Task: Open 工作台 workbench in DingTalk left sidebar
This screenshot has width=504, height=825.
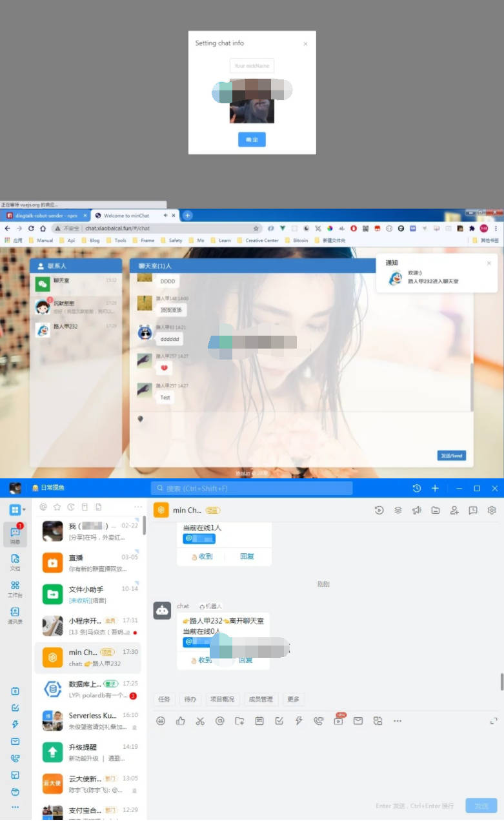Action: pos(15,588)
